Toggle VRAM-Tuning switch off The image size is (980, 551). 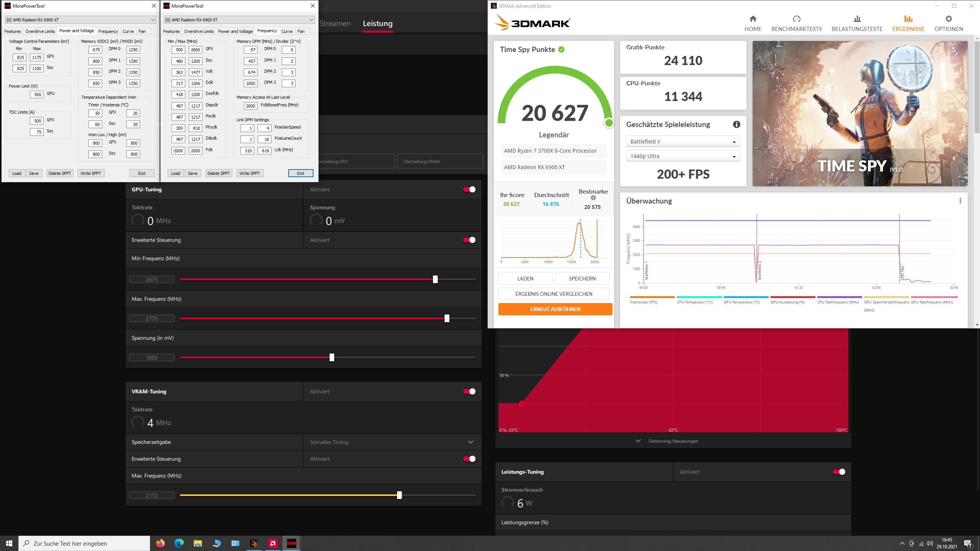click(x=469, y=391)
